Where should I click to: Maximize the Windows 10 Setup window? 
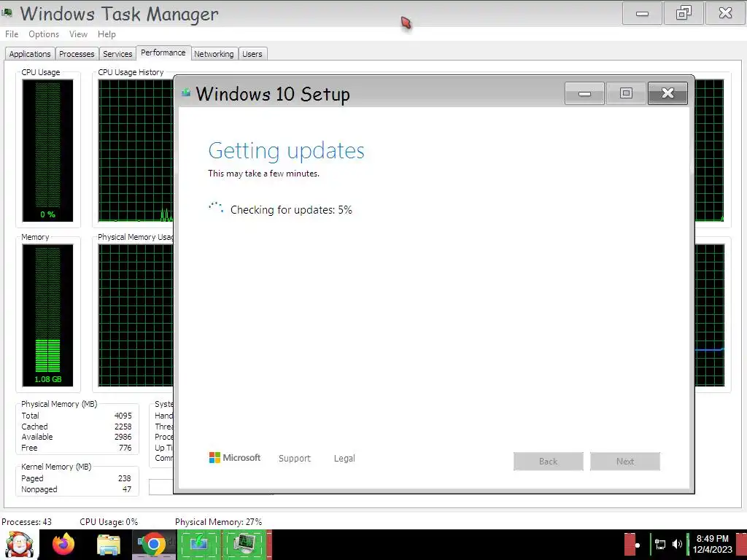pos(626,93)
